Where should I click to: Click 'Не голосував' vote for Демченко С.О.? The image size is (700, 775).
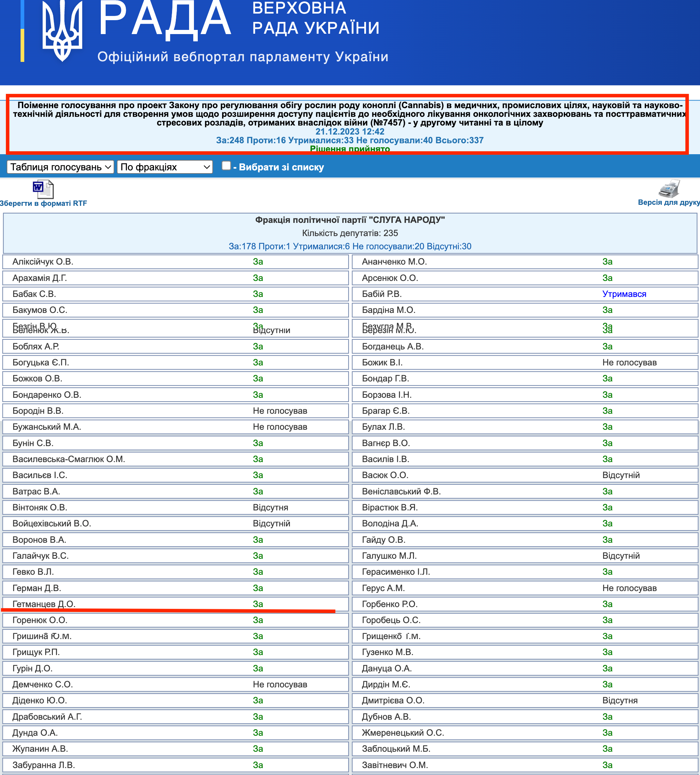click(280, 685)
